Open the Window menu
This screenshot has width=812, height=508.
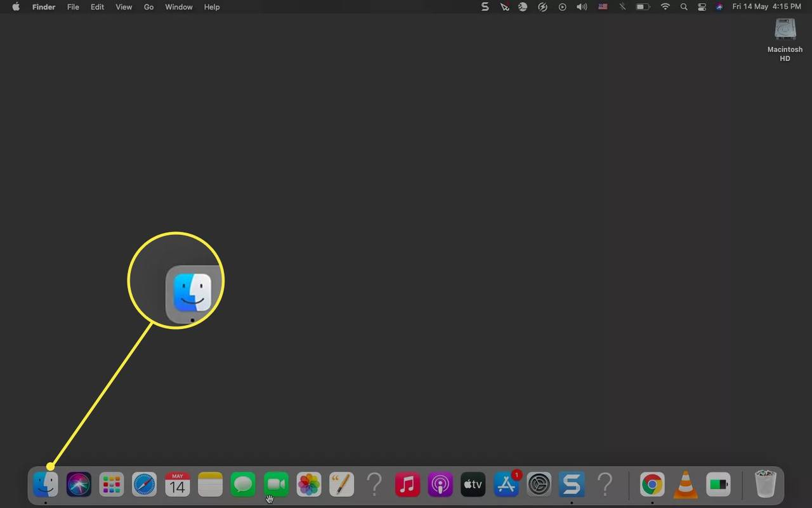179,7
